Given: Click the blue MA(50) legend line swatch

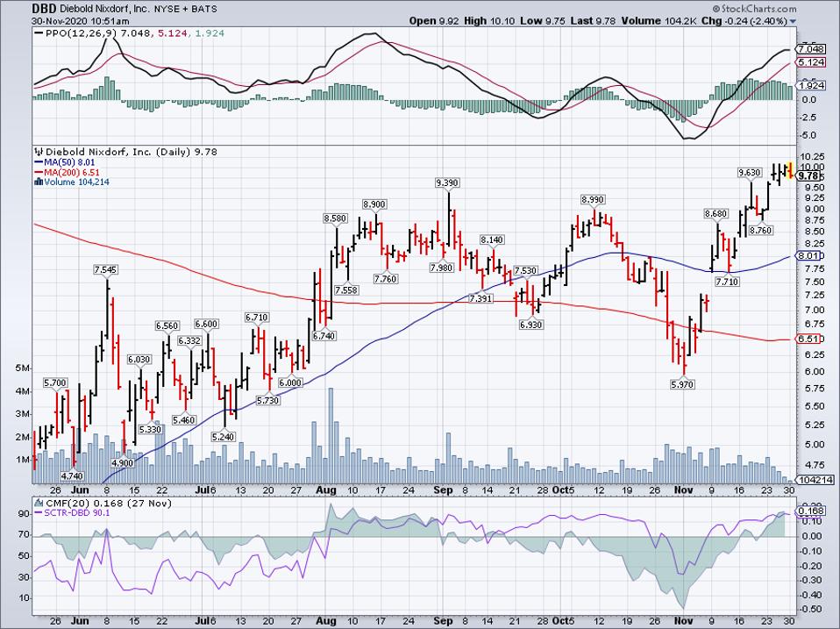Looking at the screenshot, I should tap(39, 162).
